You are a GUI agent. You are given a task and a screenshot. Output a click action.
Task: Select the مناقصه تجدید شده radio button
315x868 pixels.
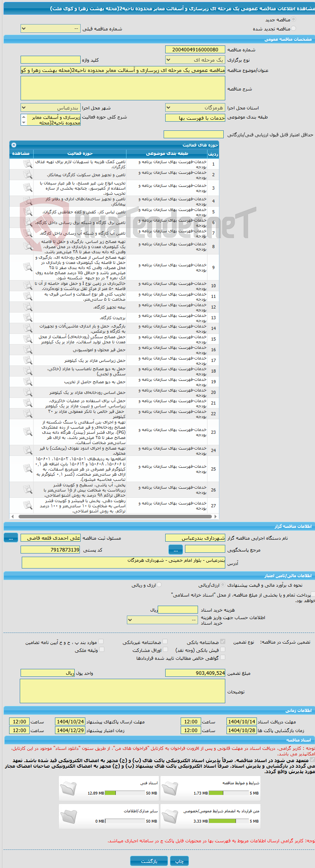pos(293,28)
